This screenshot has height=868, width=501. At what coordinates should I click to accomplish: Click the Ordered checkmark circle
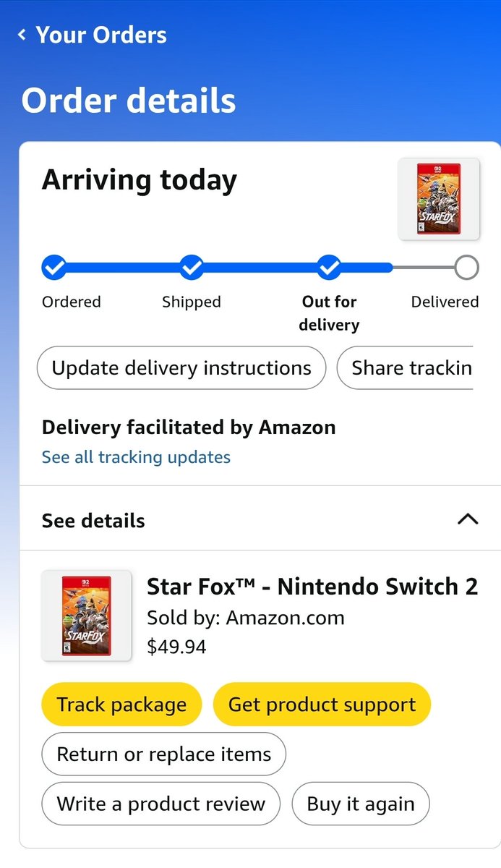54,267
